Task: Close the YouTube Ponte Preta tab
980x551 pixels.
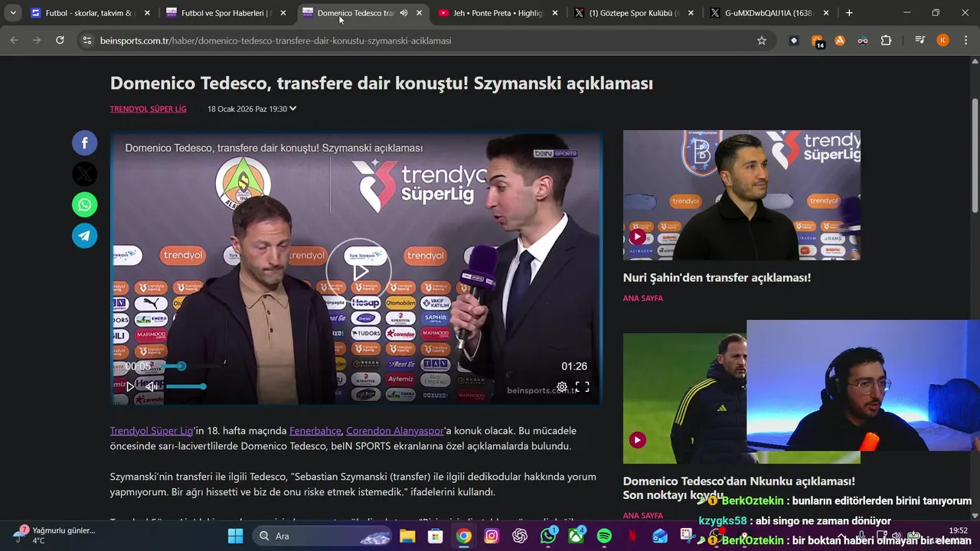Action: (555, 13)
